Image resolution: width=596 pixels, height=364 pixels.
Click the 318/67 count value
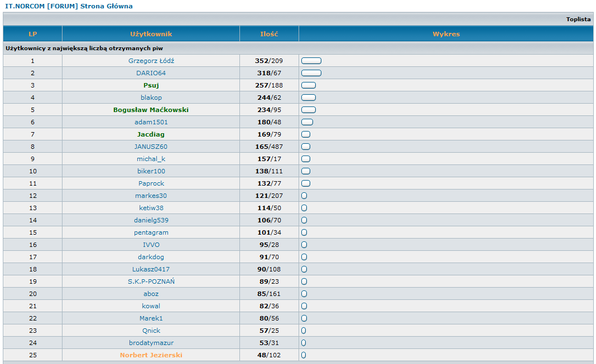click(x=269, y=73)
